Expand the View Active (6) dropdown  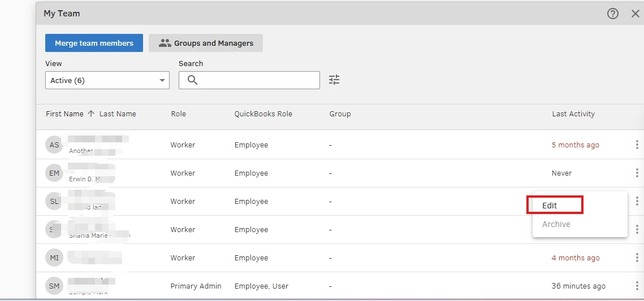(107, 80)
